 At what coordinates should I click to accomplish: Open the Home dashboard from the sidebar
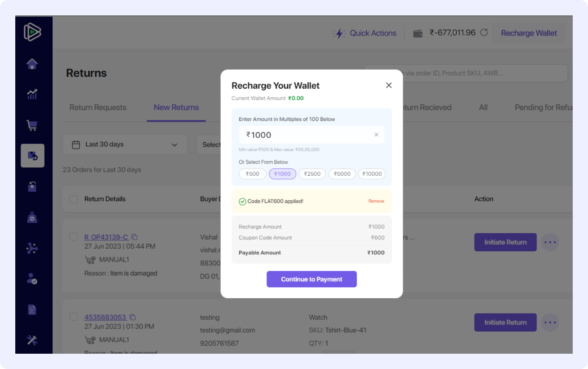click(x=32, y=64)
